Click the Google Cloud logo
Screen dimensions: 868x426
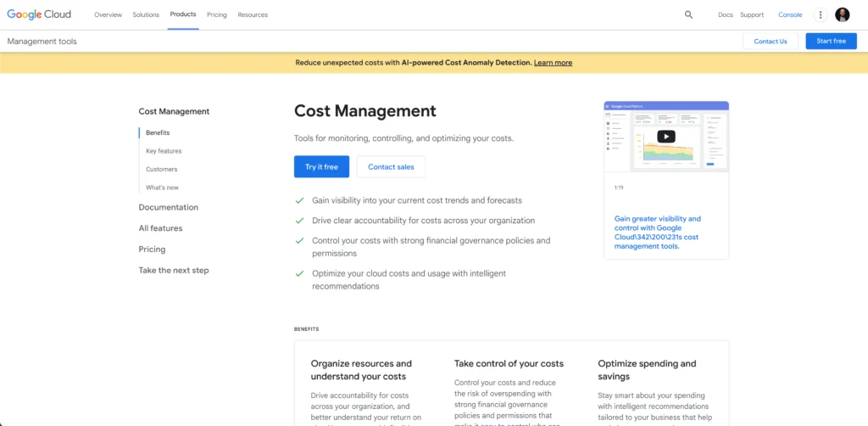click(39, 14)
